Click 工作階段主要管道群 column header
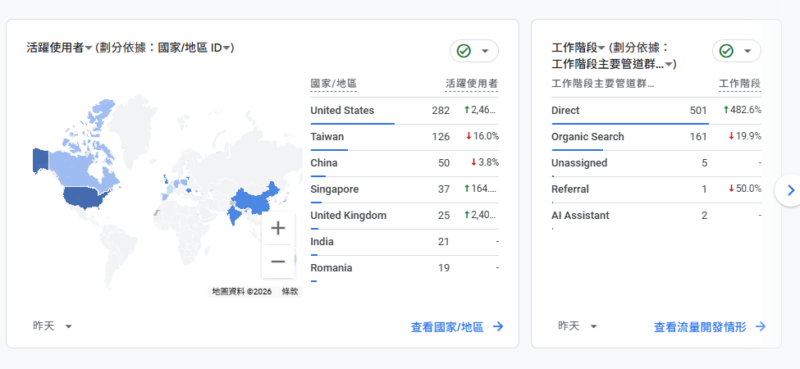Image resolution: width=800 pixels, height=369 pixels. (x=603, y=84)
